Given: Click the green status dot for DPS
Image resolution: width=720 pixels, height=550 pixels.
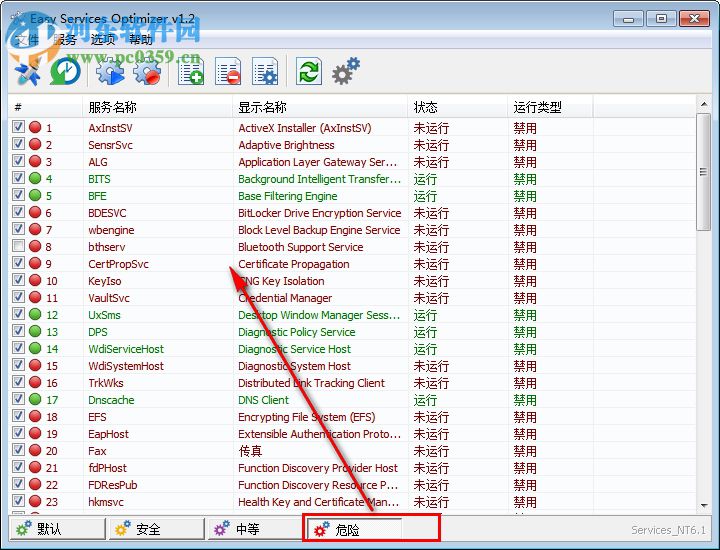Looking at the screenshot, I should (x=35, y=331).
